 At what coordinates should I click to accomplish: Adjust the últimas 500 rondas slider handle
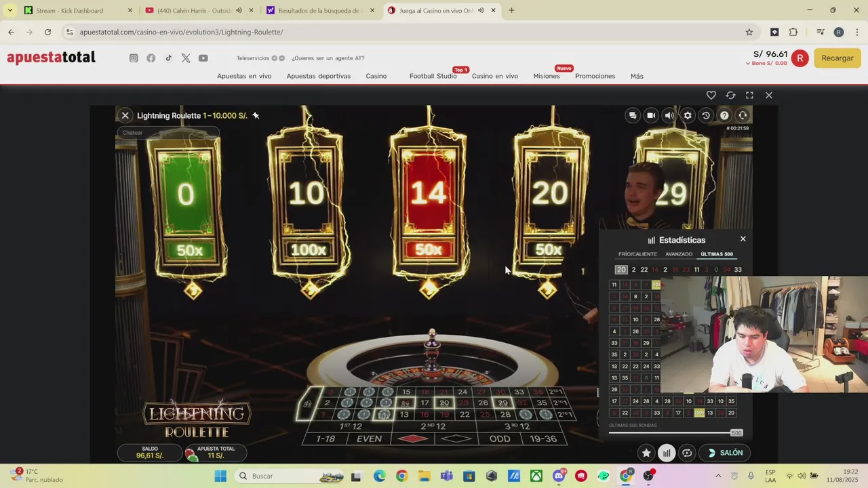[x=736, y=432]
